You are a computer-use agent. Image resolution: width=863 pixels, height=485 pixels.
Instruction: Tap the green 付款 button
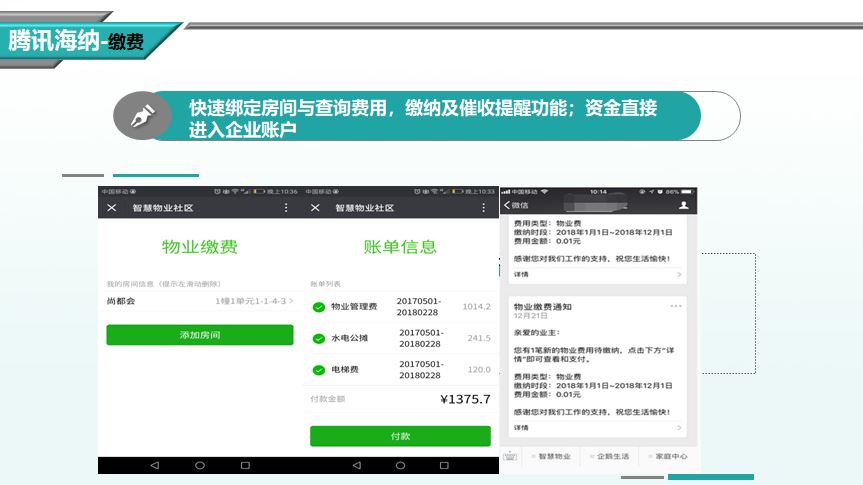pos(400,436)
